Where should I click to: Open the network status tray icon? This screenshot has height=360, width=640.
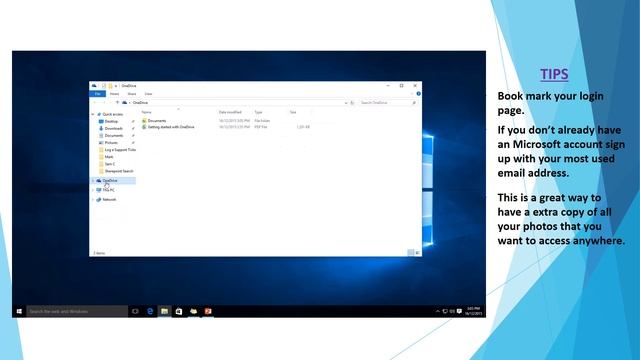pos(445,311)
